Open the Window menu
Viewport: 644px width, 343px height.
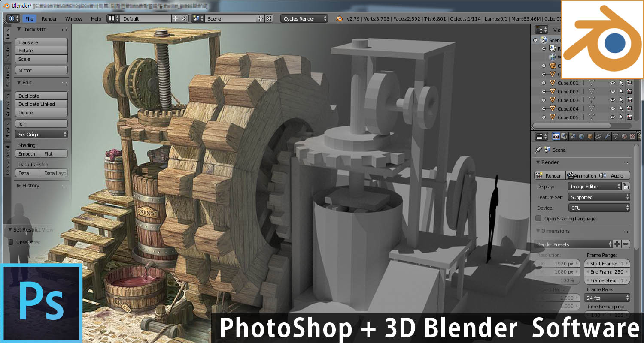pos(74,19)
